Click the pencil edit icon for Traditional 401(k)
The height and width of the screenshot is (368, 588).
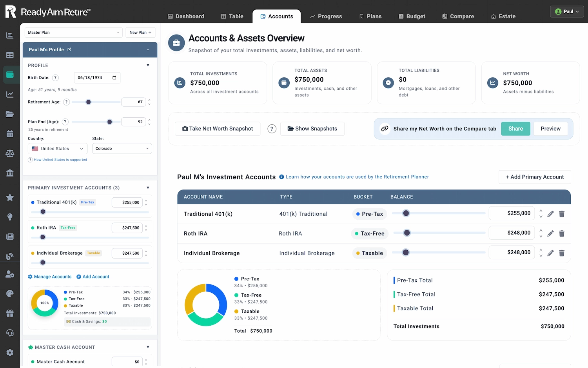click(x=550, y=214)
